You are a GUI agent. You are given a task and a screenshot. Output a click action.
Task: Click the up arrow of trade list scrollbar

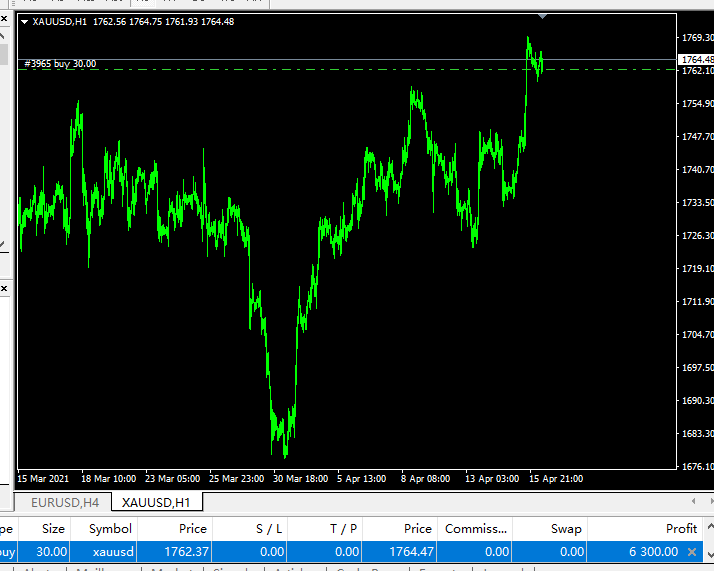point(710,527)
